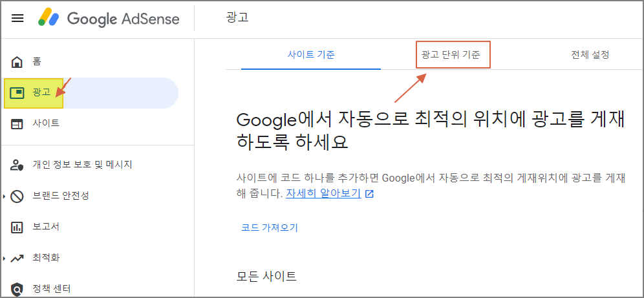Click the 사이트 sites layout icon
Viewport: 644px width, 298px height.
(17, 123)
